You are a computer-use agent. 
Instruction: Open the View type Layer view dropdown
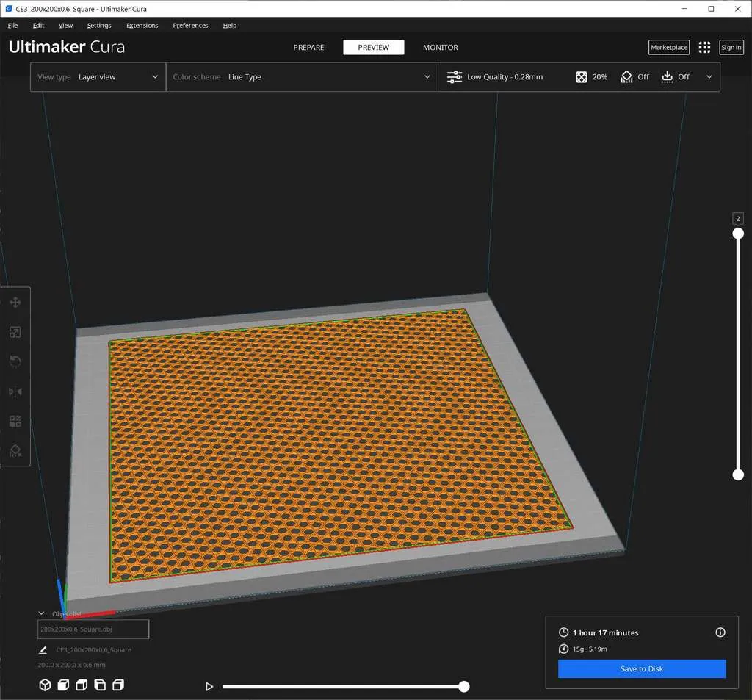[x=117, y=76]
